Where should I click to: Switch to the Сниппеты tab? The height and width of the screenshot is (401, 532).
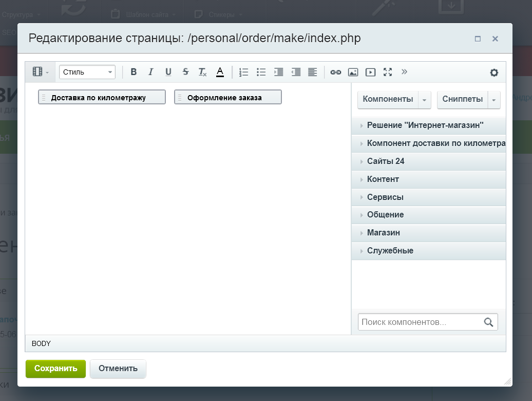click(x=462, y=99)
